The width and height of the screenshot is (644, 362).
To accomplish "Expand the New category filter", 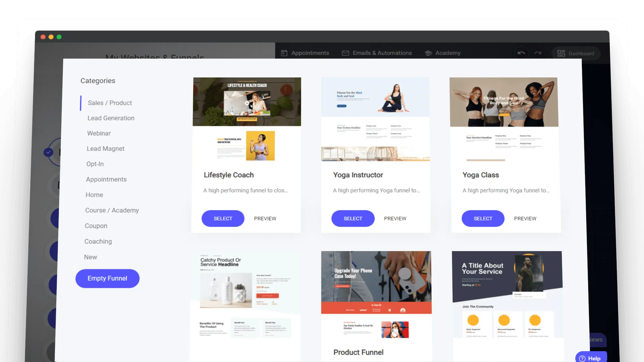I will coord(90,257).
